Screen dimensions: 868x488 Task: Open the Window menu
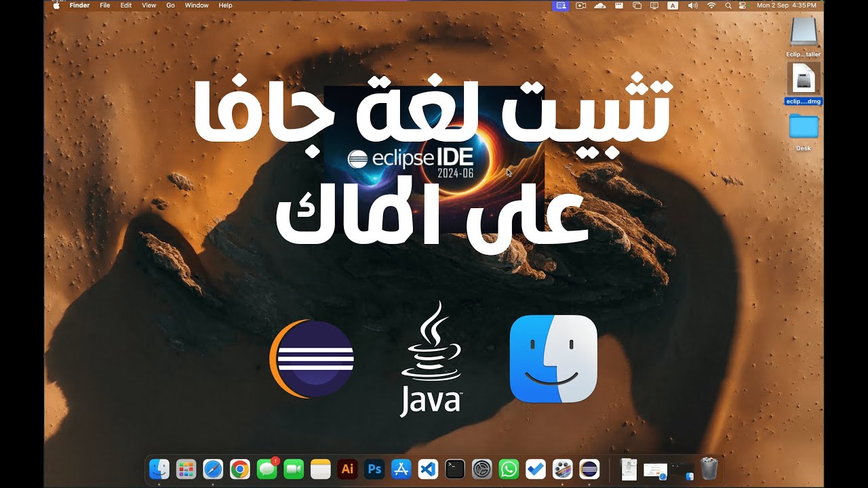click(197, 5)
